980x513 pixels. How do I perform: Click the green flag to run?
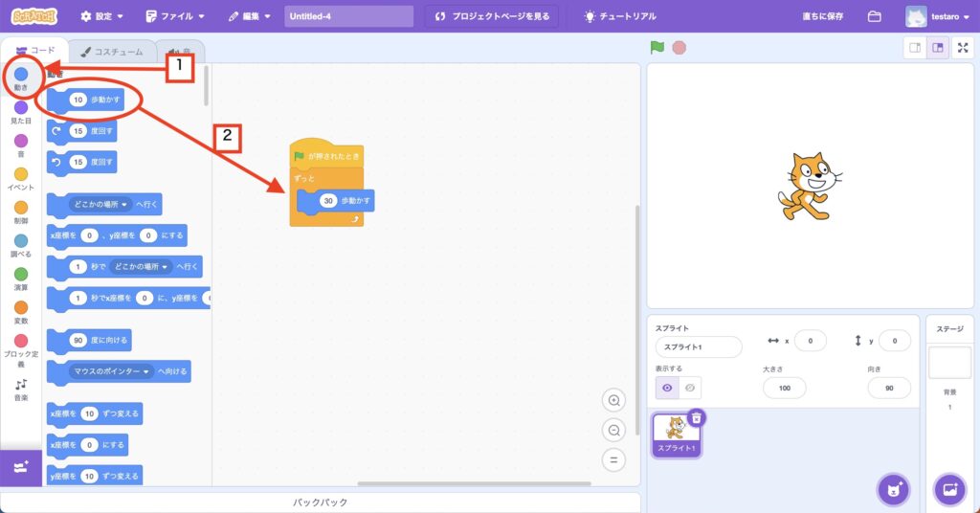[657, 48]
